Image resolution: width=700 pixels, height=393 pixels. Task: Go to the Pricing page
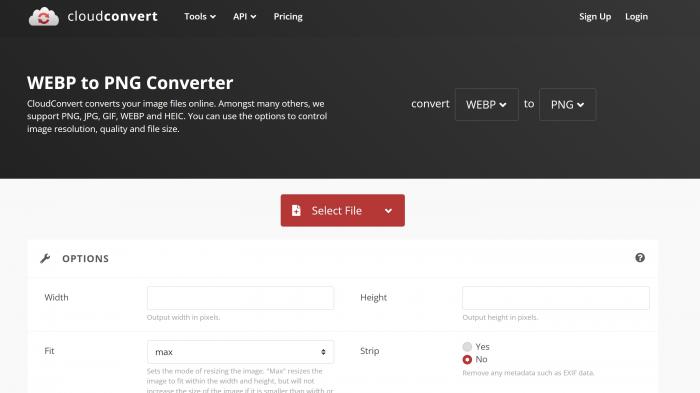288,17
